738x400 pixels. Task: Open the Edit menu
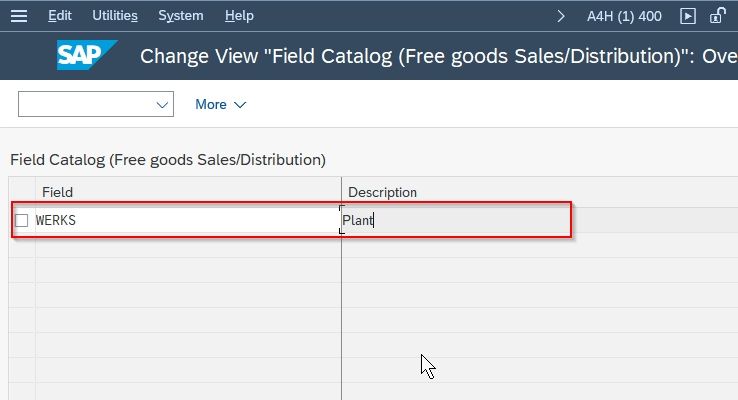point(60,16)
